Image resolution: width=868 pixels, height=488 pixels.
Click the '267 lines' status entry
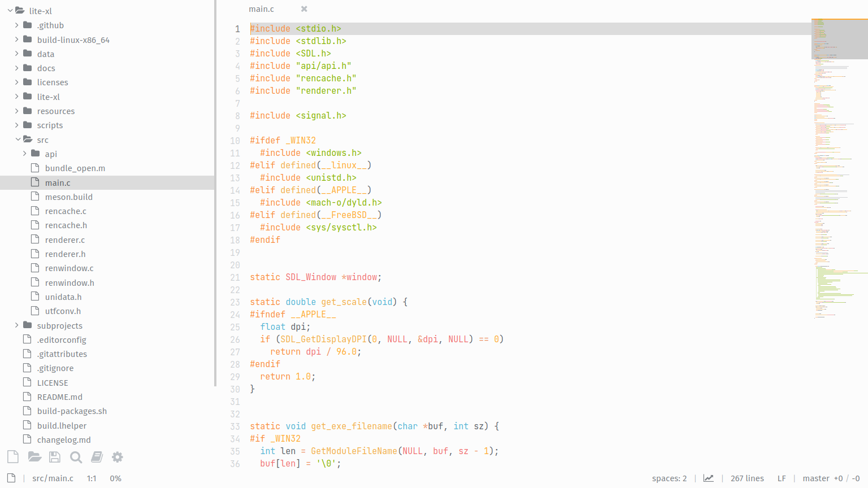[747, 478]
